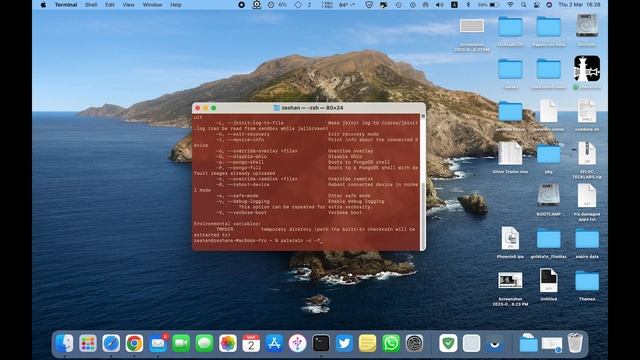
Task: Select the Untitled file on desktop
Action: click(549, 284)
